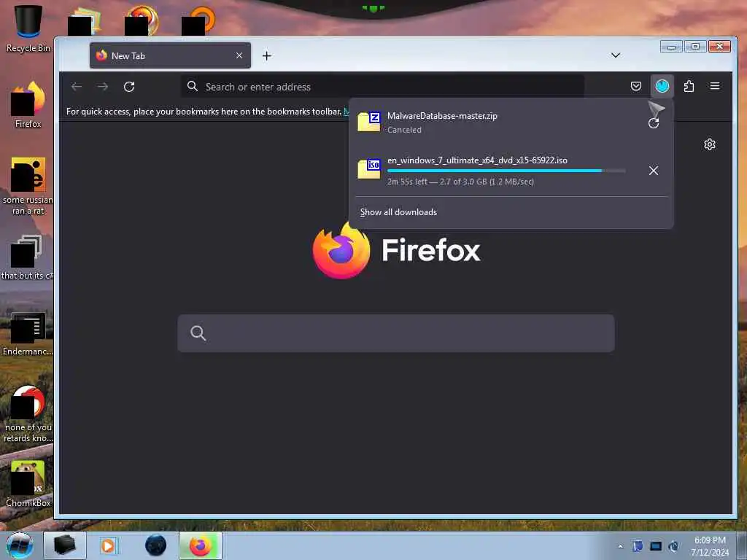Open the Recycle Bin desktop icon
The width and height of the screenshot is (747, 560).
pos(28,28)
